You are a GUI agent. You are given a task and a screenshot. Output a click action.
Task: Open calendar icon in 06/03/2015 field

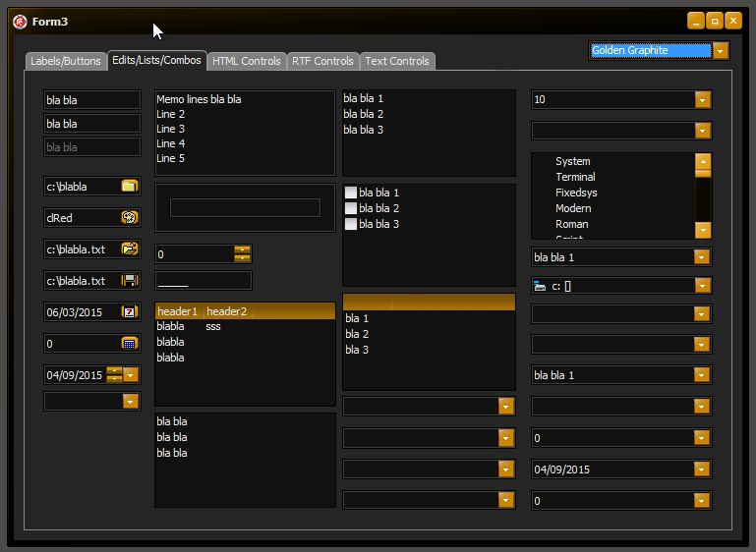[129, 311]
